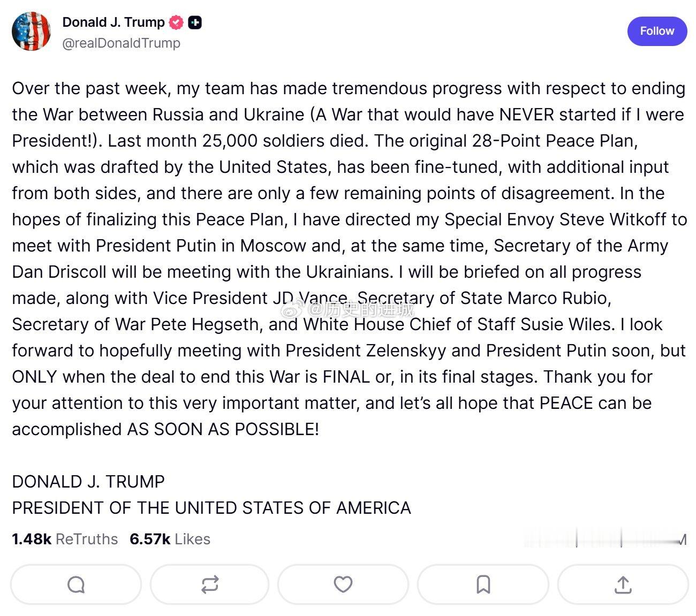Click the Donald J. Trump display name
The image size is (696, 616).
coord(114,22)
